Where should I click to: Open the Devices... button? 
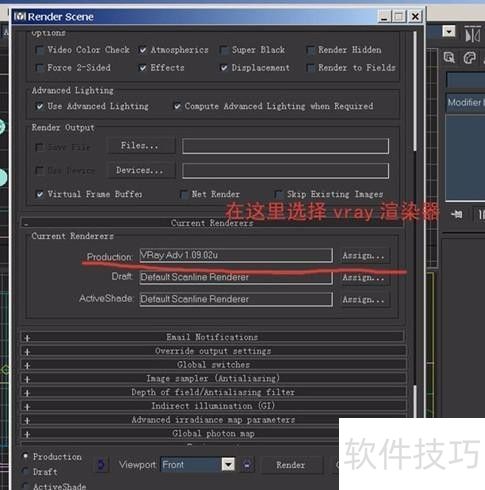(x=140, y=170)
